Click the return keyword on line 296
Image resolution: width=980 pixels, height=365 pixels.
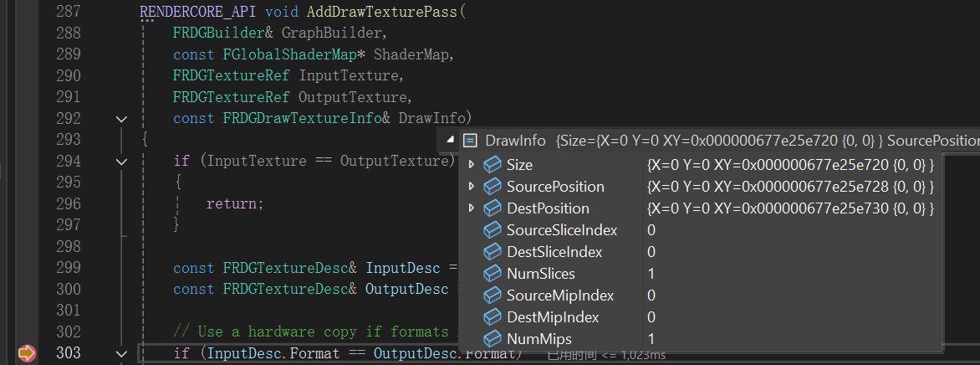[x=232, y=204]
